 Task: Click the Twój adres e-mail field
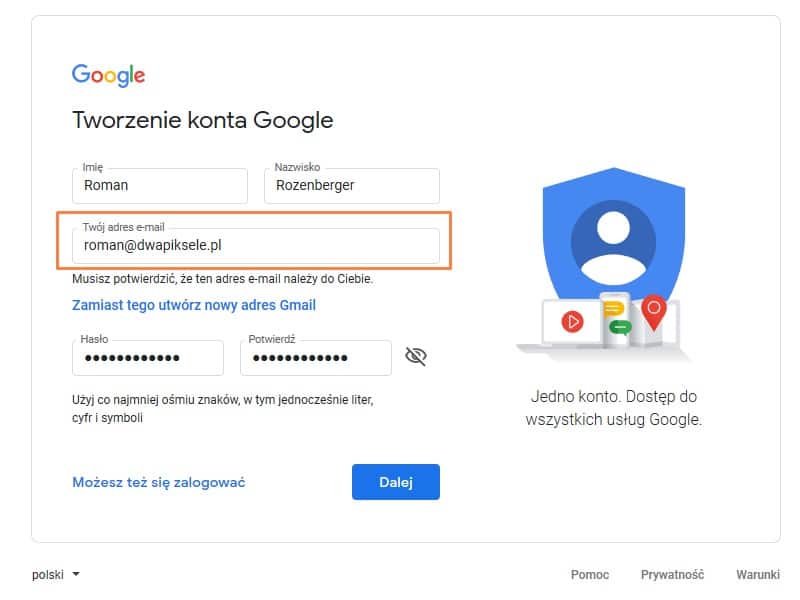coord(255,246)
